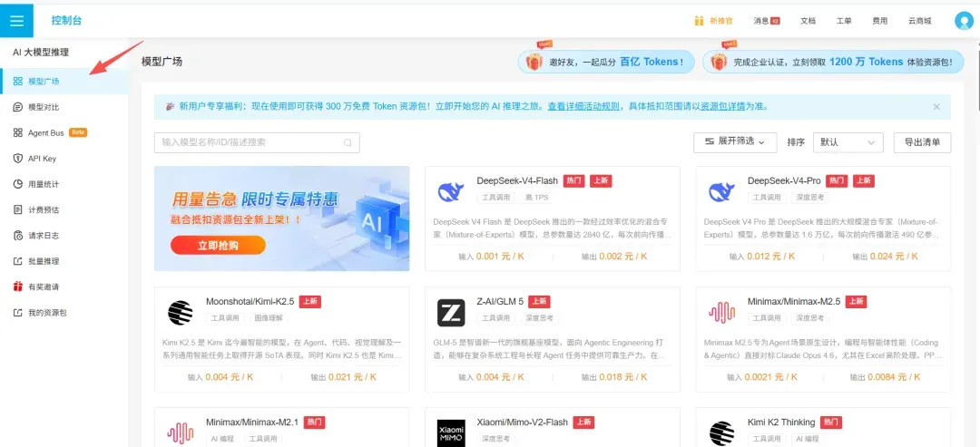Open the 默认 sort dropdown
The image size is (980, 447).
848,142
